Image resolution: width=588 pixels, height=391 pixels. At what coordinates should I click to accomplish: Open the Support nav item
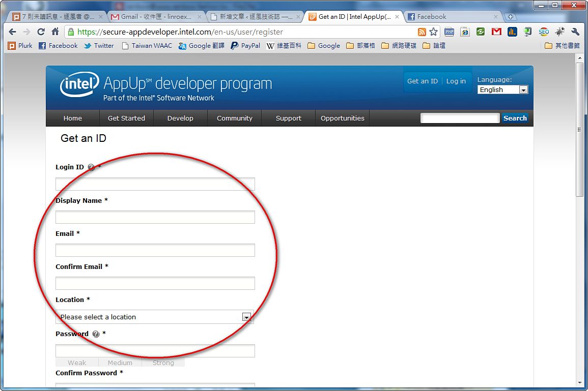288,118
